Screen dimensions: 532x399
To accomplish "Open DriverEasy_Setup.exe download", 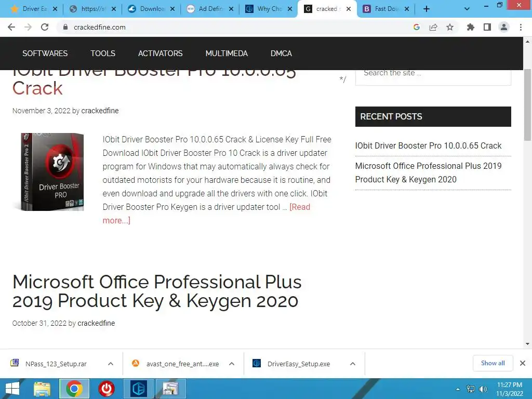I will point(299,364).
